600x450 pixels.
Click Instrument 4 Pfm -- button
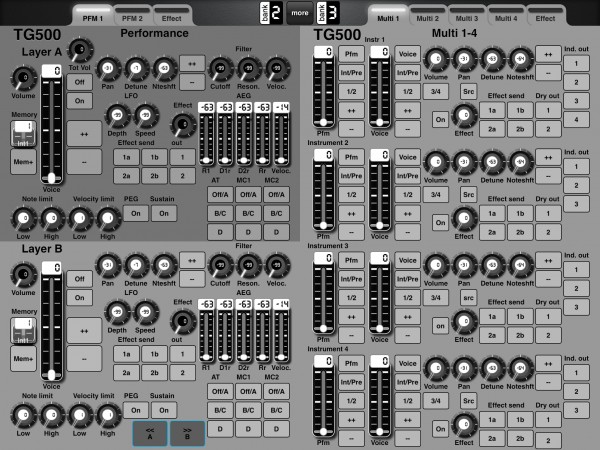(x=351, y=439)
